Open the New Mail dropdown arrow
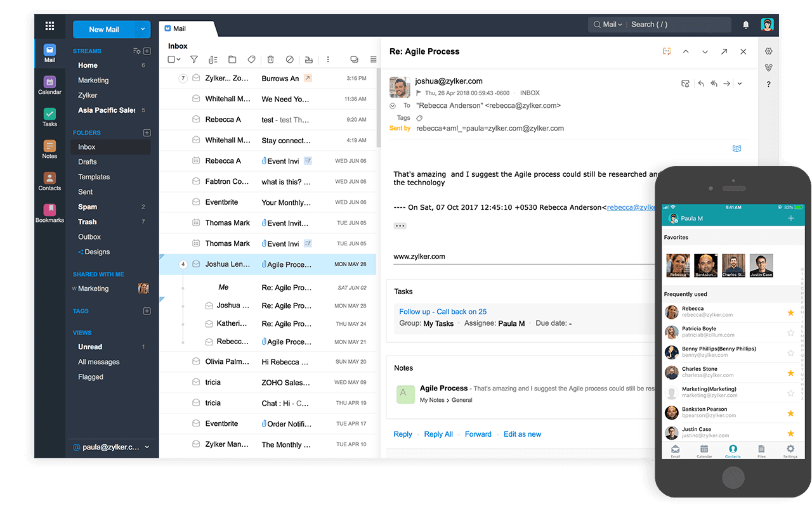The height and width of the screenshot is (521, 812). [x=143, y=29]
